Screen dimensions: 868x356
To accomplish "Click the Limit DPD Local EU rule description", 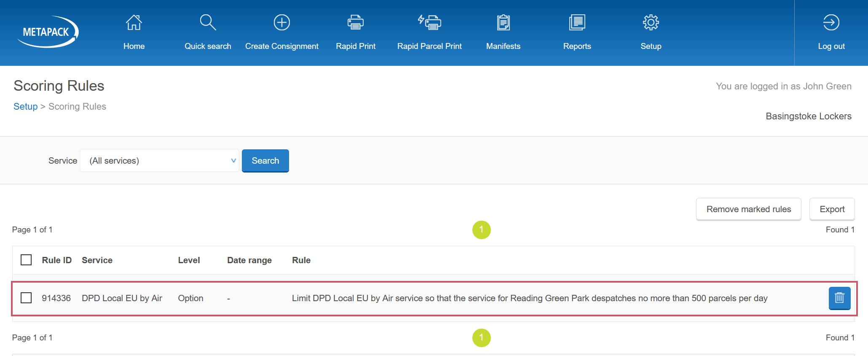I will click(x=530, y=298).
